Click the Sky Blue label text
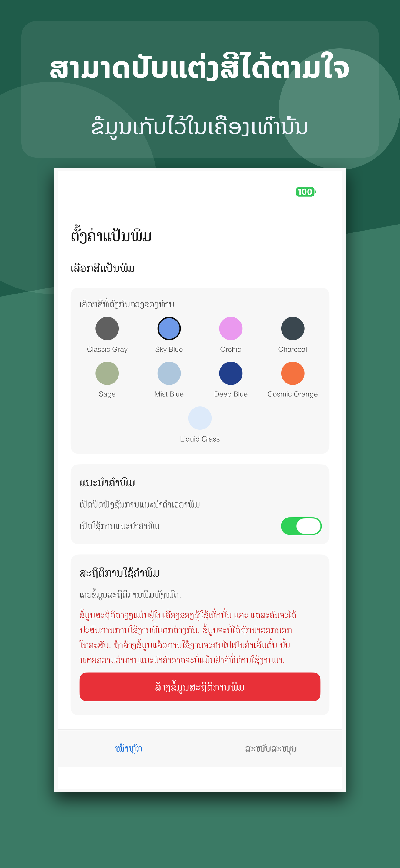 [169, 350]
